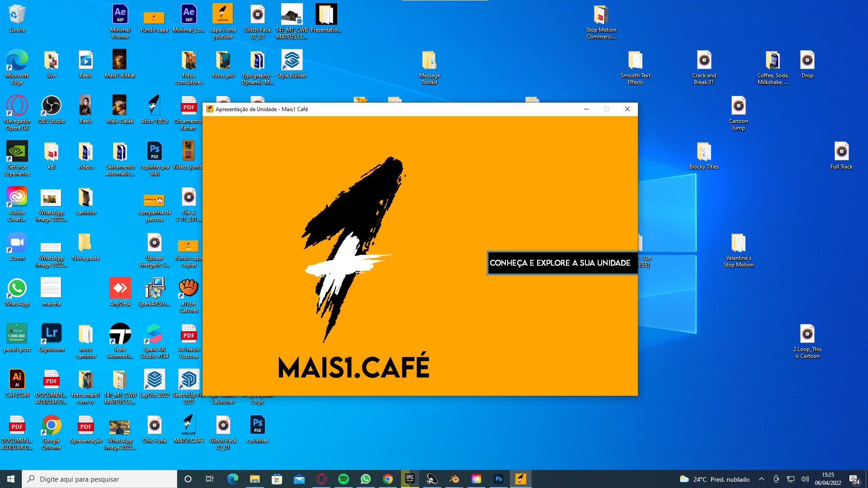The width and height of the screenshot is (868, 488).
Task: Select the Minimal Promo After Effects file
Action: pos(120,22)
